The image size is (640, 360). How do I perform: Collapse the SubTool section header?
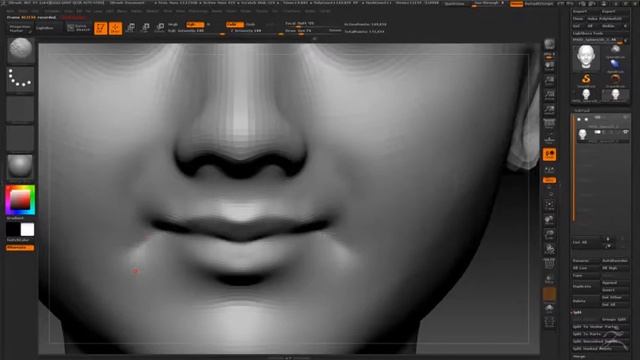(x=582, y=110)
